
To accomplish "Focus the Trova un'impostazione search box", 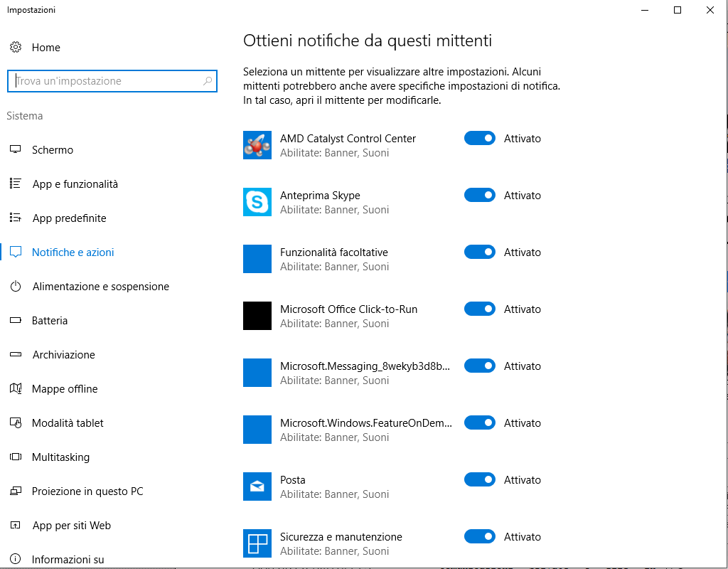I will (x=112, y=81).
